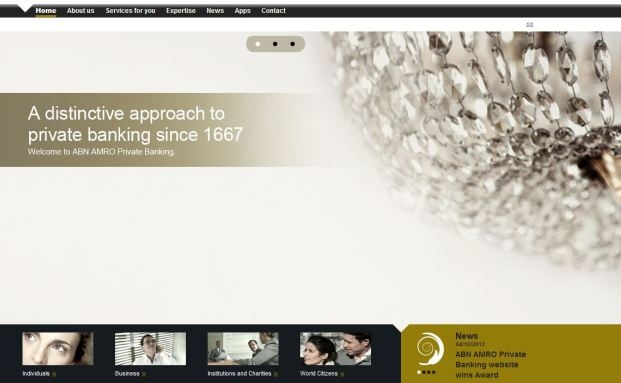Go to the Contact page

(273, 11)
